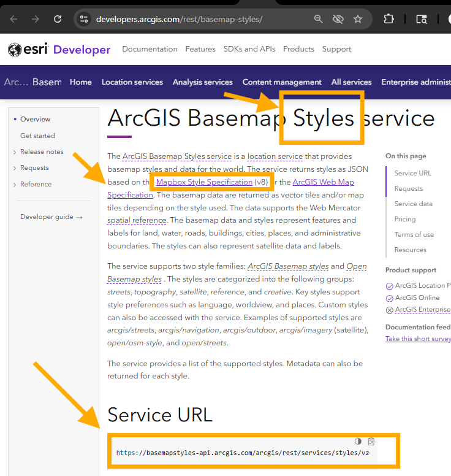
Task: Click the Basem breadcrumb label
Action: click(x=47, y=82)
